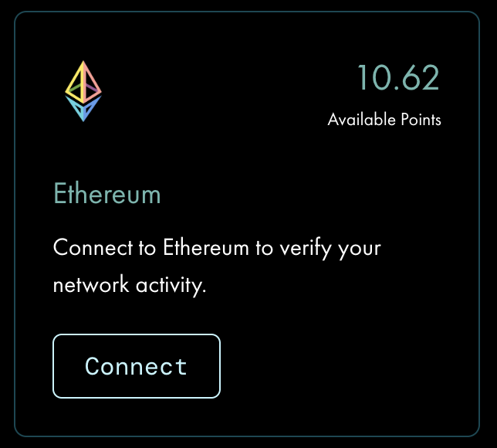The height and width of the screenshot is (448, 497).
Task: Connect your wallet to Ethereum
Action: (x=137, y=366)
